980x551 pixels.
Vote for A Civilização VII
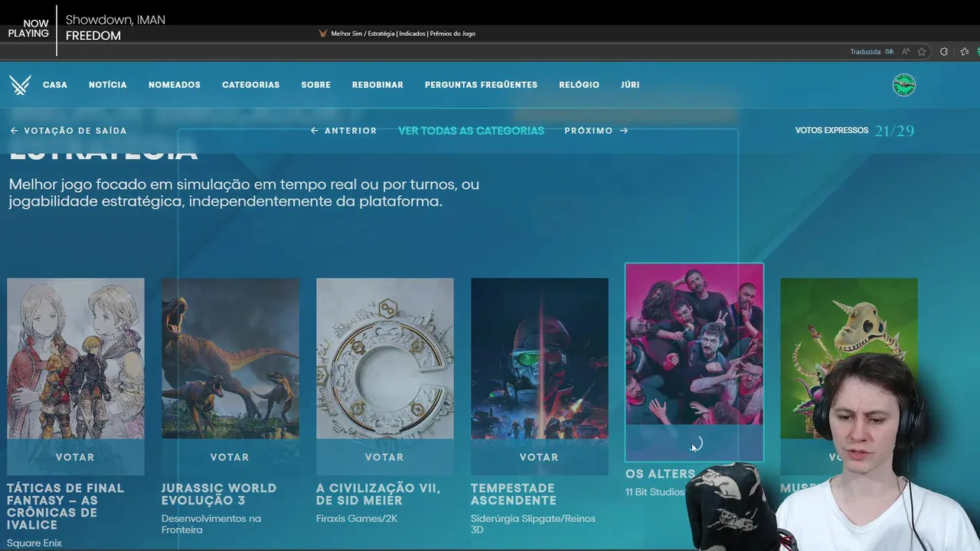pyautogui.click(x=384, y=457)
